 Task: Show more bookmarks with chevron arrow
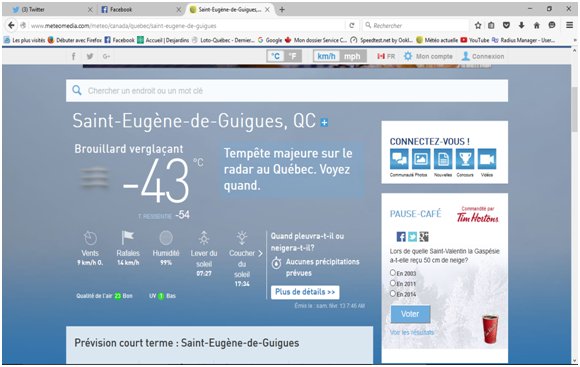(x=574, y=40)
